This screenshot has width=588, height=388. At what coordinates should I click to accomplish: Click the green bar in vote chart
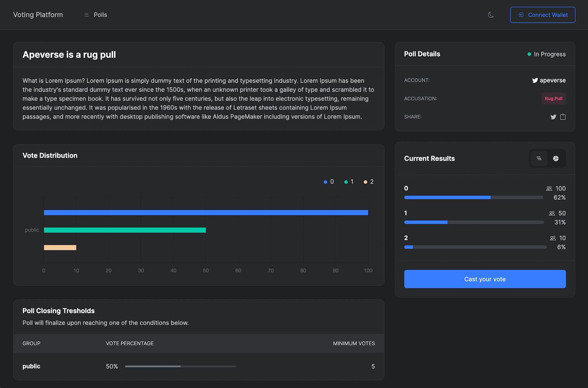[x=125, y=230]
